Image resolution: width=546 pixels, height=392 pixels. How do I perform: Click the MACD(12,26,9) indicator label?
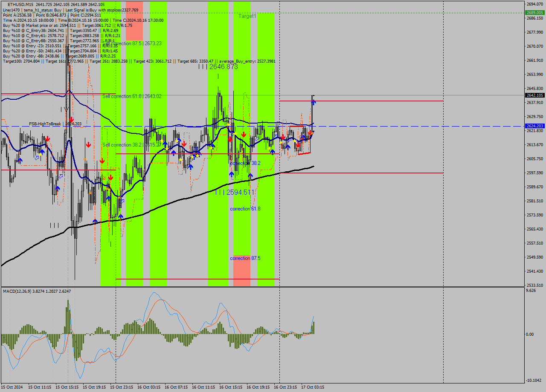coord(37,291)
